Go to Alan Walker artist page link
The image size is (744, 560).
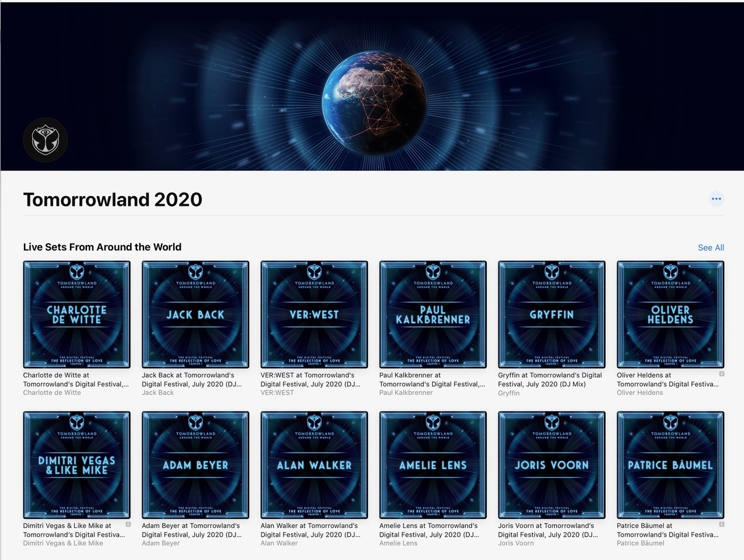(x=279, y=543)
